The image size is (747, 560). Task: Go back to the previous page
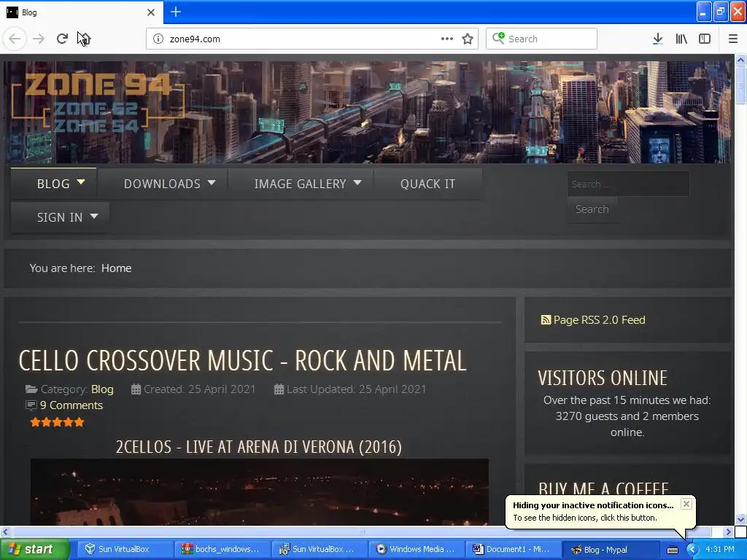point(15,39)
